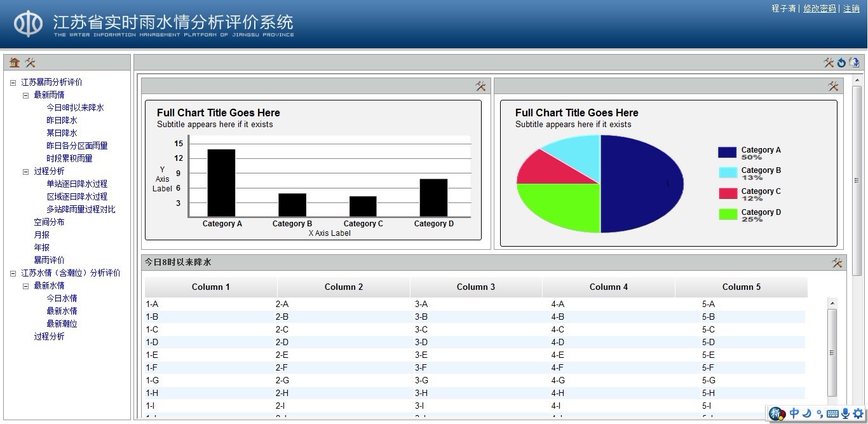Click 注销 logout link

[851, 8]
